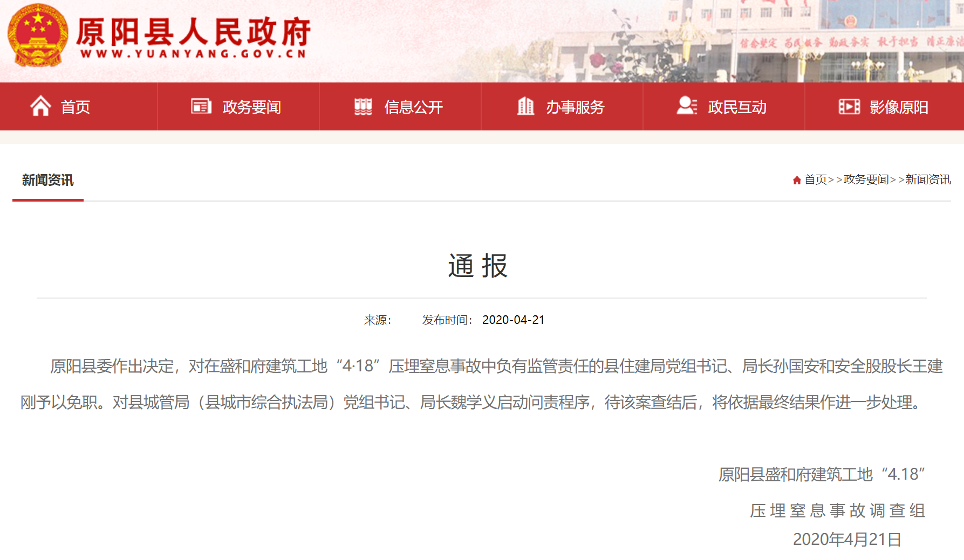Open 首页 in the main navigation
Viewport: 964px width, 560px height.
click(x=76, y=107)
